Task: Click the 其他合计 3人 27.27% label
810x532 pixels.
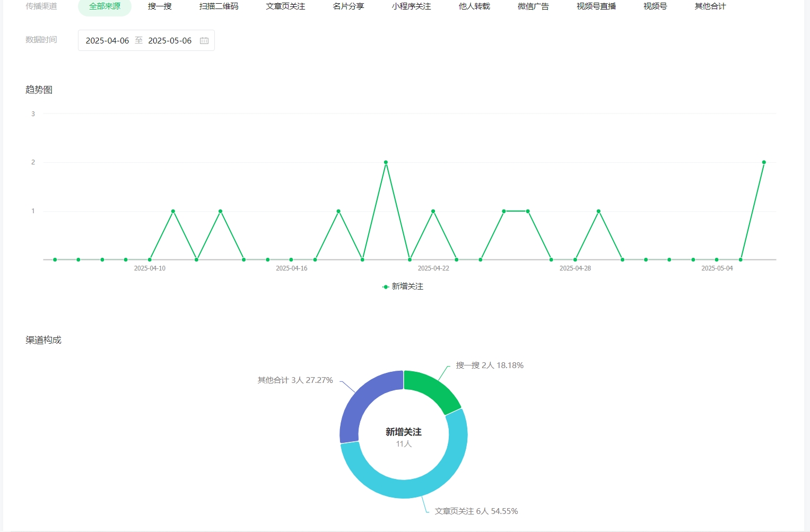Action: [x=295, y=380]
